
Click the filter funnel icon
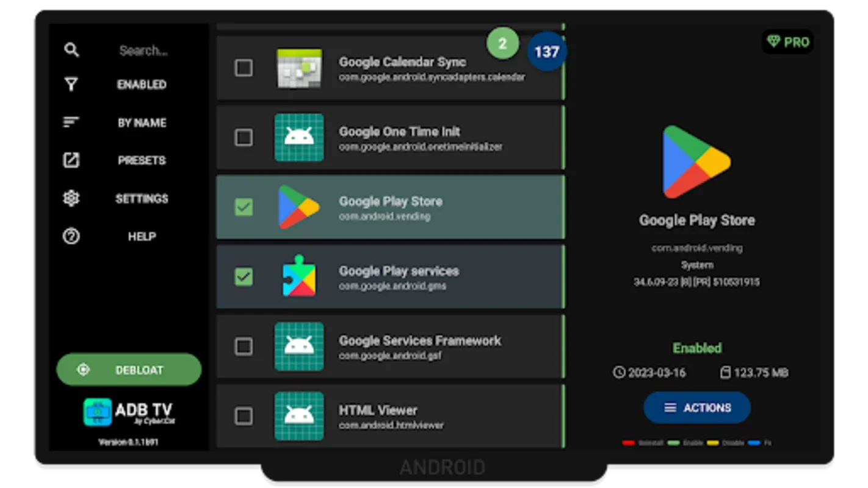(71, 85)
